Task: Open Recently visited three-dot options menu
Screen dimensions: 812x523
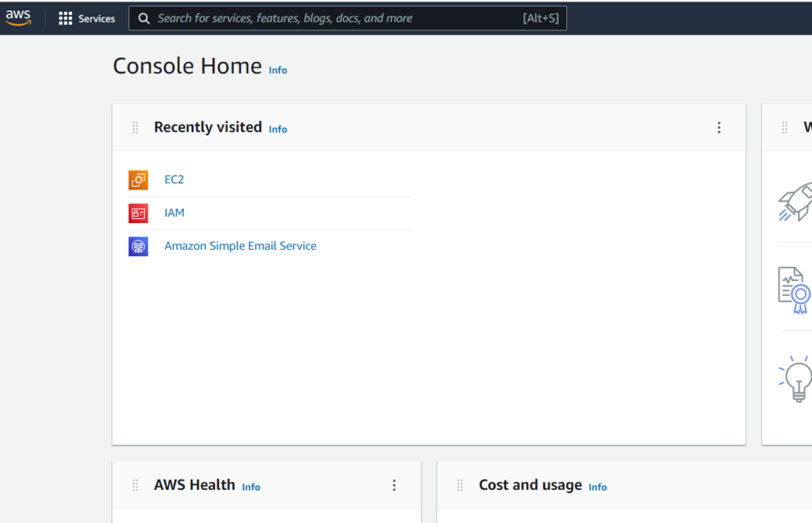Action: [x=718, y=128]
